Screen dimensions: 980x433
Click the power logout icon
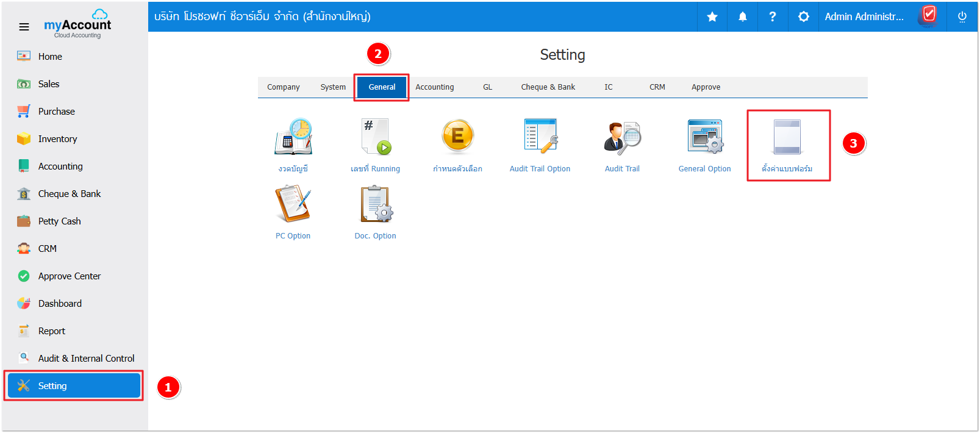[962, 17]
